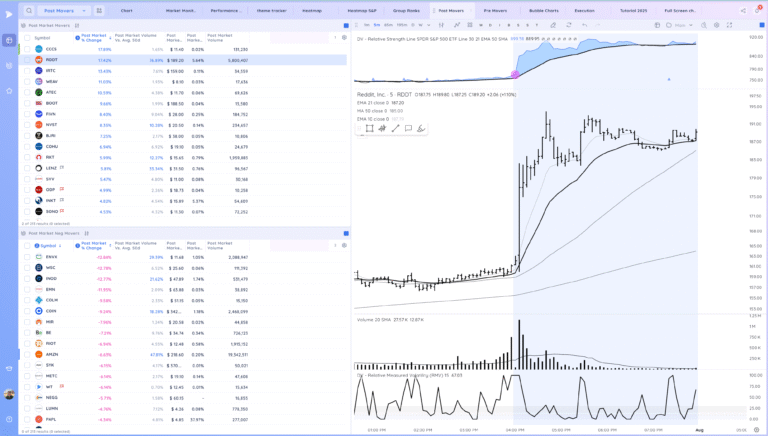Click the chart zoom search icon

pos(704,25)
